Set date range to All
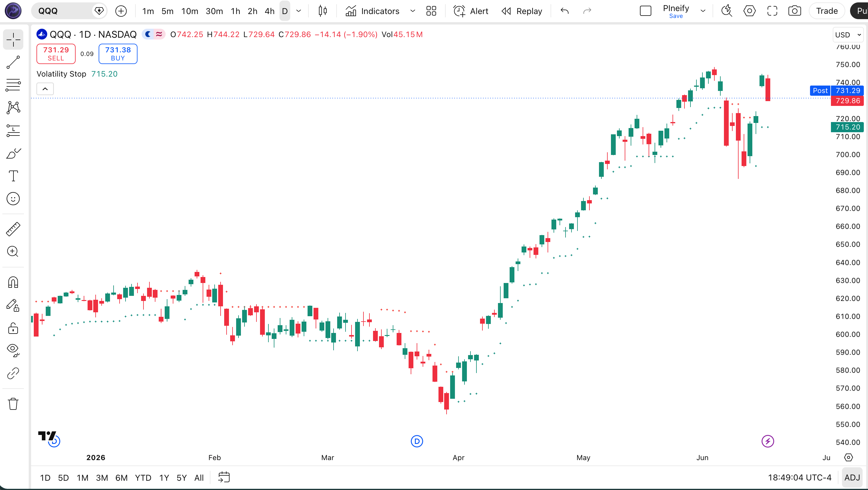This screenshot has width=868, height=490. pyautogui.click(x=199, y=477)
